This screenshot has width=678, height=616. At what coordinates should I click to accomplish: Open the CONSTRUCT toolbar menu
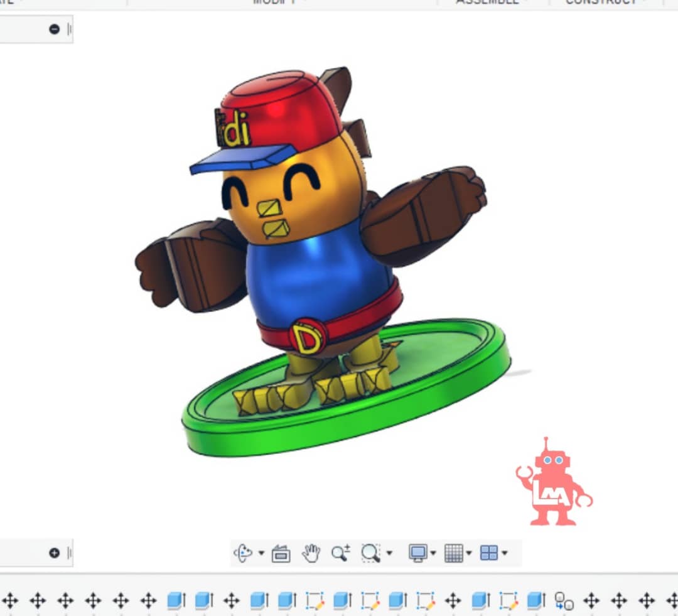point(603,2)
